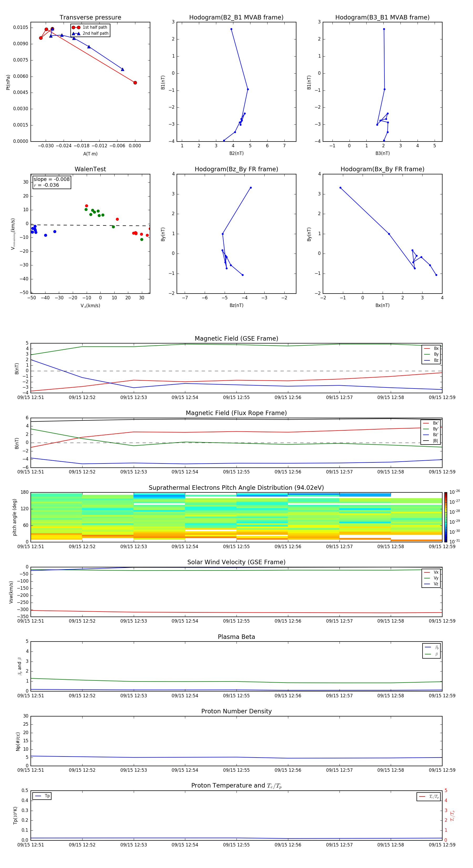Click the "Bx" entry in GSE legend
This screenshot has height=868, width=473.
[x=431, y=349]
